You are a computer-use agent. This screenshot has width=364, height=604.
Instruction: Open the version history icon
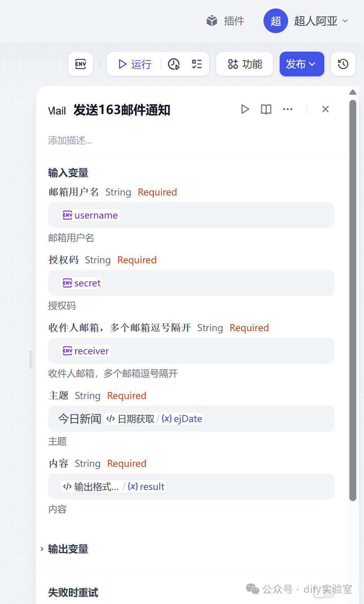tap(343, 64)
